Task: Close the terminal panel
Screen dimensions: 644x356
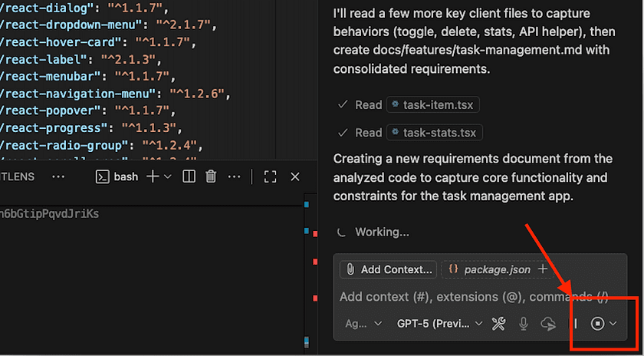Action: pos(295,176)
